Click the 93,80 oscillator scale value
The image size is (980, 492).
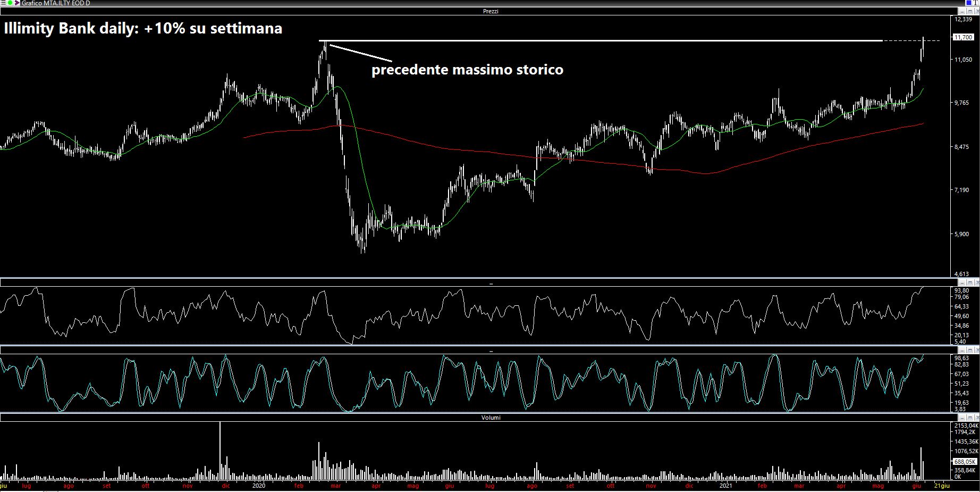[x=961, y=290]
